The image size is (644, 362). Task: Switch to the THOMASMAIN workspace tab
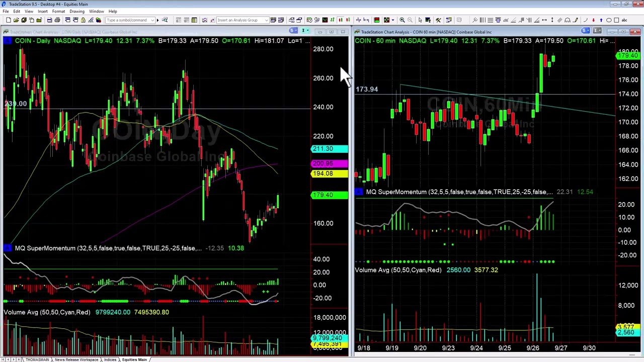pos(37,359)
